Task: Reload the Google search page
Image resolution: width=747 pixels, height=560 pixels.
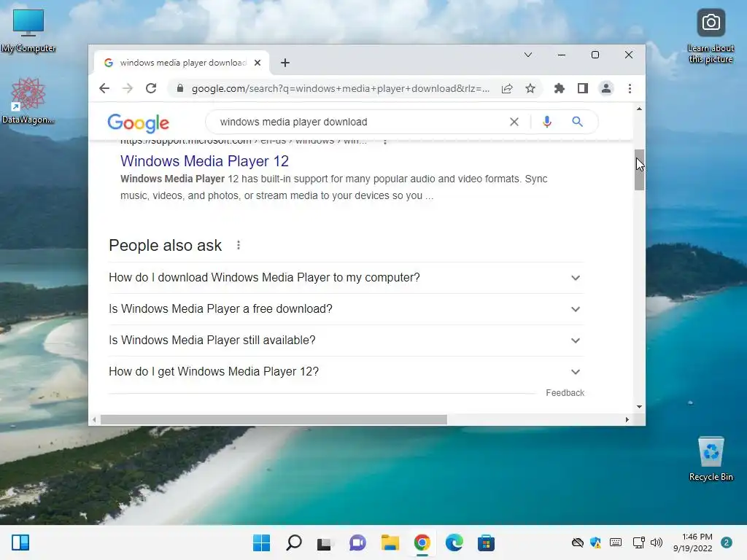Action: (x=151, y=88)
